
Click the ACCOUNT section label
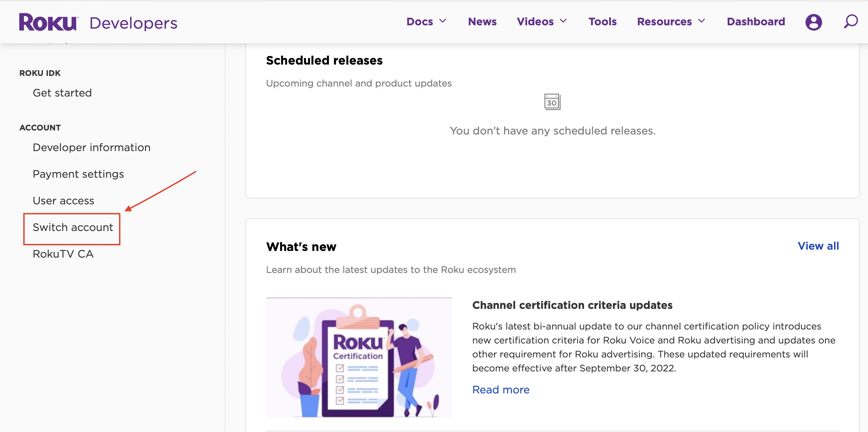click(40, 127)
